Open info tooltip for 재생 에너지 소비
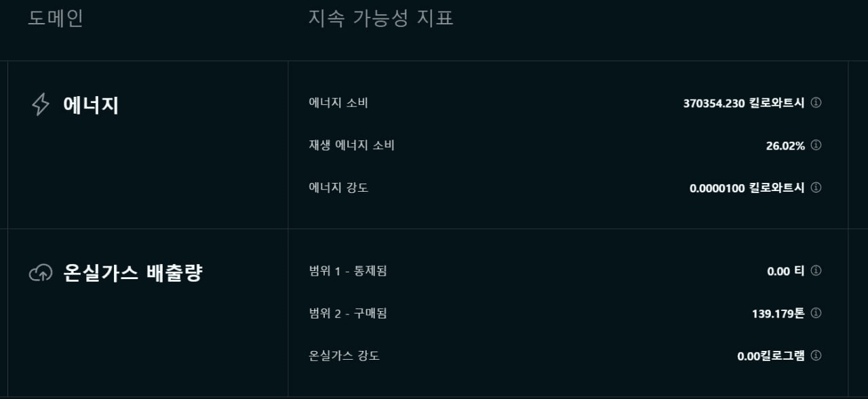 [816, 145]
